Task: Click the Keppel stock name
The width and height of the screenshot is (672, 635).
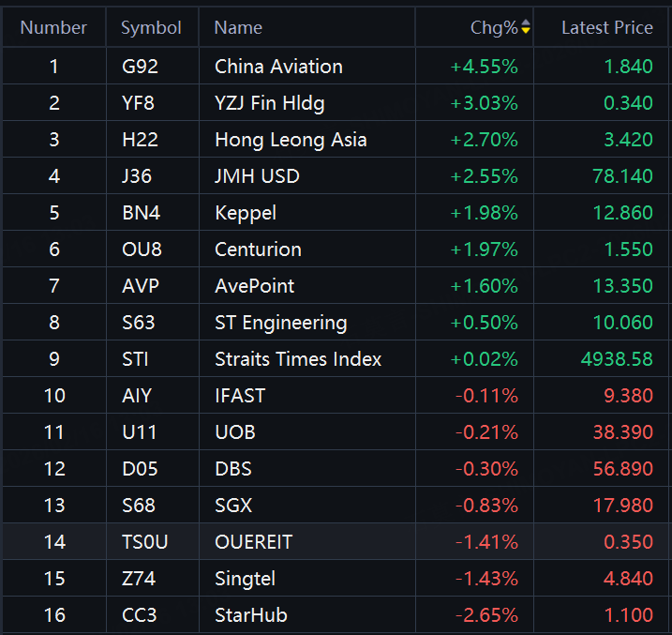Action: (246, 213)
